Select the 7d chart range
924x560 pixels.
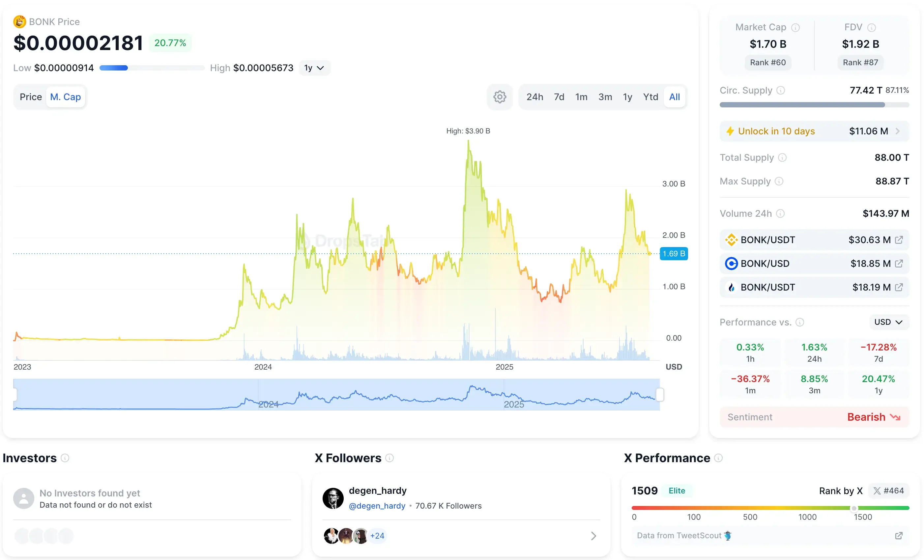pyautogui.click(x=559, y=97)
